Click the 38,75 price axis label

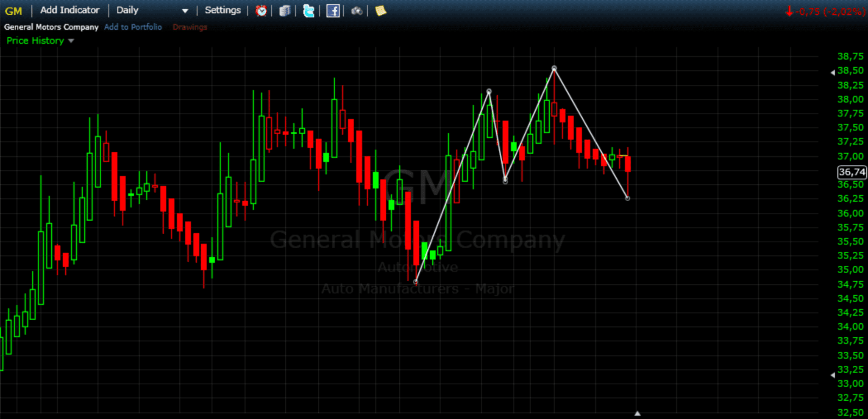pyautogui.click(x=850, y=56)
